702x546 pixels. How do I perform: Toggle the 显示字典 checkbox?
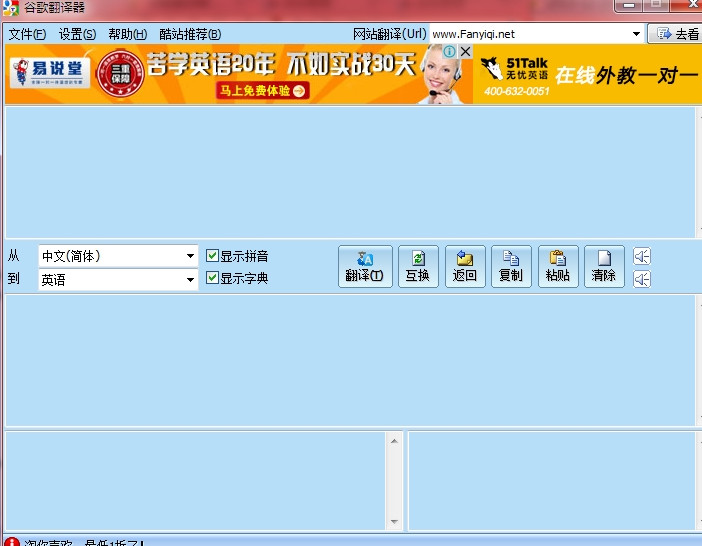coord(237,278)
